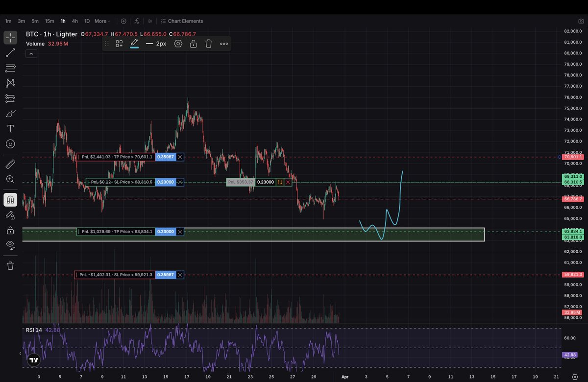Image resolution: width=588 pixels, height=382 pixels.
Task: Open drawing settings hexagon icon
Action: [x=178, y=44]
